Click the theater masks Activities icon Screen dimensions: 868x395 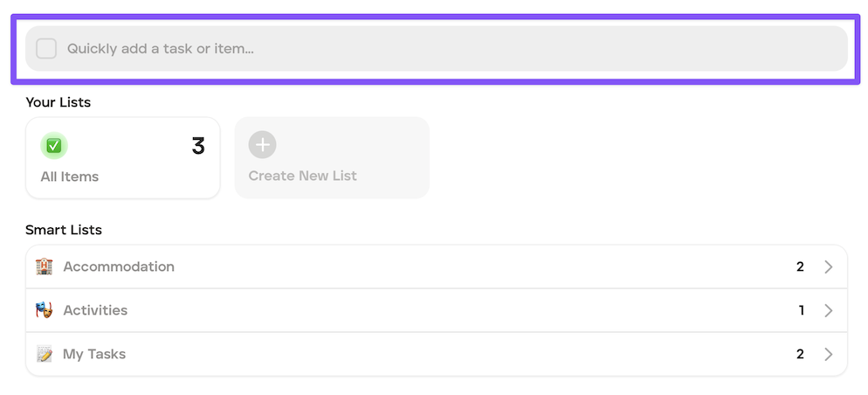pyautogui.click(x=45, y=310)
